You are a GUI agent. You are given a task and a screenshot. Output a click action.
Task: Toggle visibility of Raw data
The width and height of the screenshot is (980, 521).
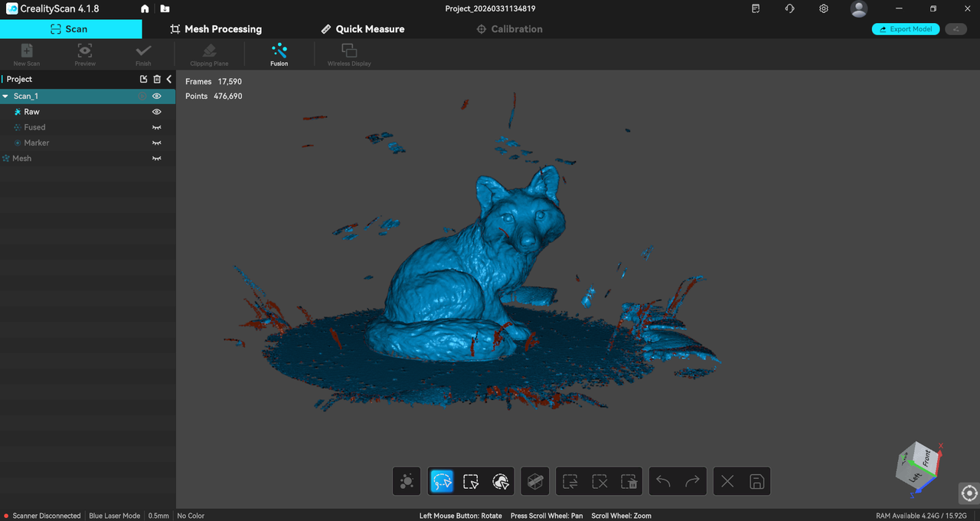click(x=157, y=112)
